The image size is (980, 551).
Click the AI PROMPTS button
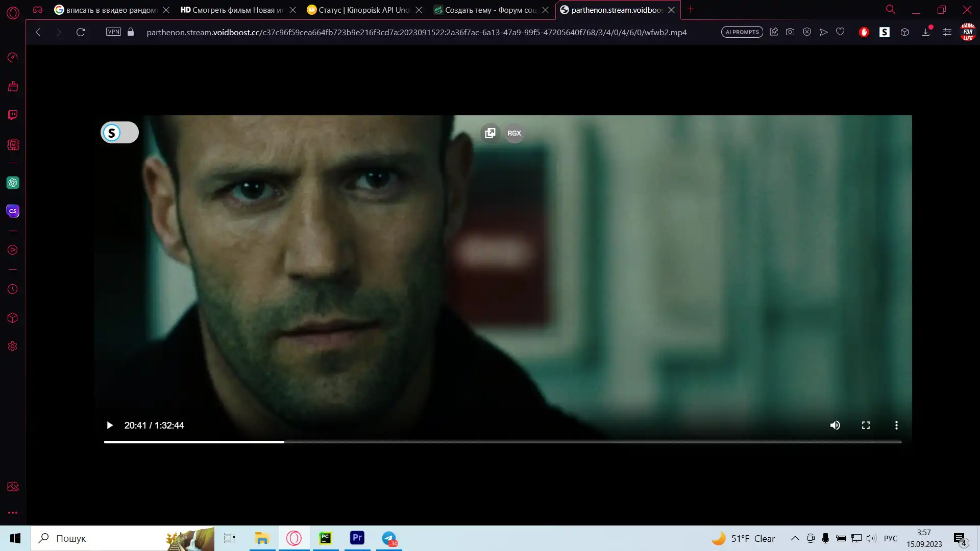(742, 32)
